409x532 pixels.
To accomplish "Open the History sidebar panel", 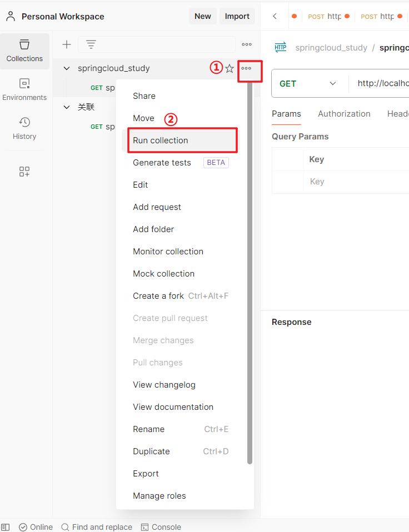I will 24,128.
